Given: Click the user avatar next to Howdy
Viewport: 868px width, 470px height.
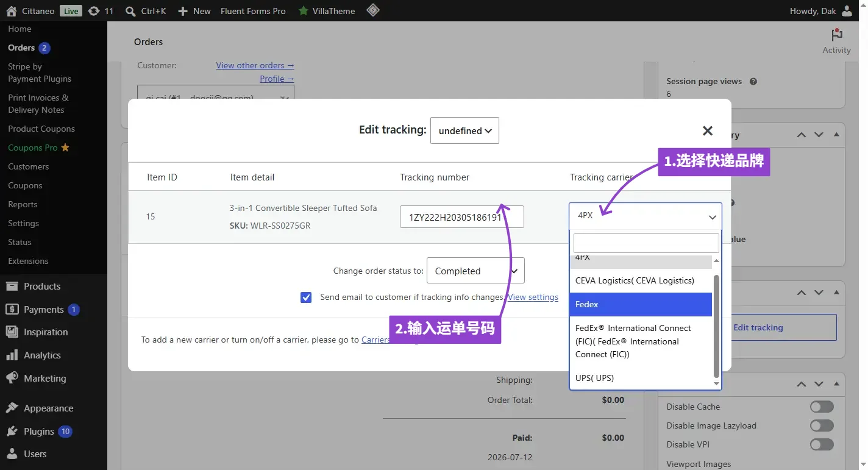Looking at the screenshot, I should point(847,11).
